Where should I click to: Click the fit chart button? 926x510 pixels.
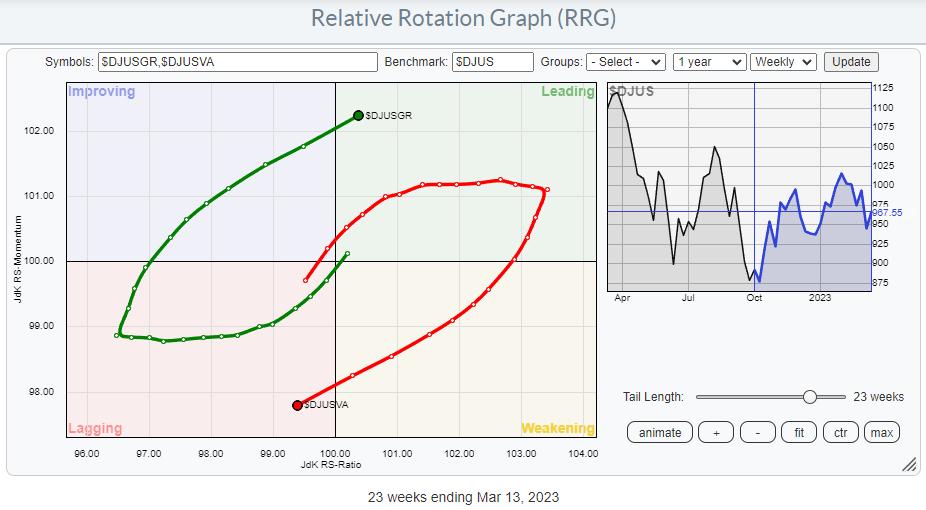click(799, 433)
